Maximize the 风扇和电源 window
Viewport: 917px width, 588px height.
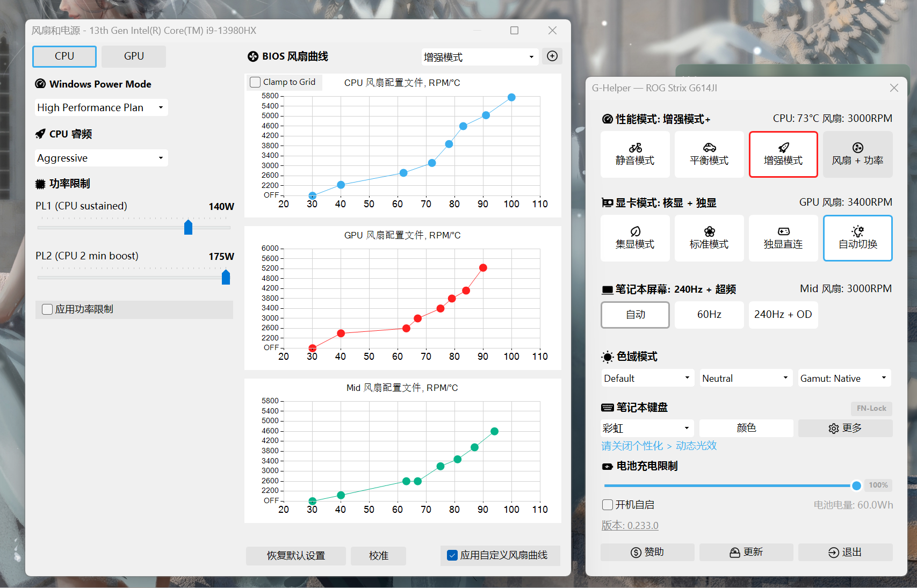pos(514,31)
